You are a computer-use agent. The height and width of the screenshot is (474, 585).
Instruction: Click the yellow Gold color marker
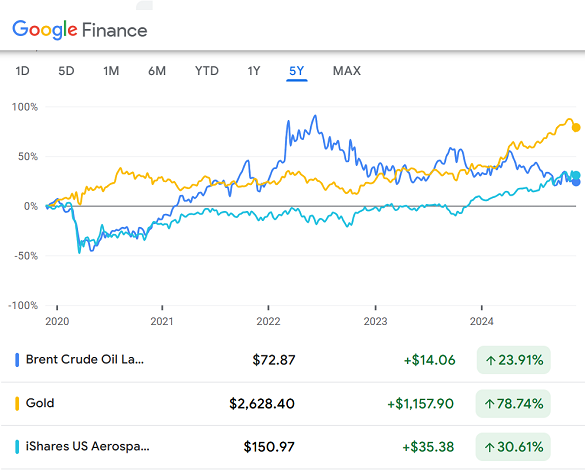click(x=17, y=403)
